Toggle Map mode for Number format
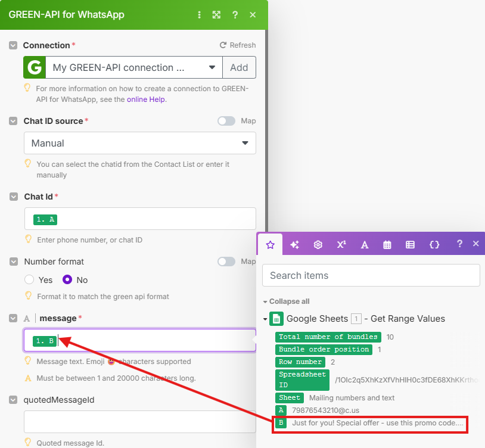 [x=226, y=262]
